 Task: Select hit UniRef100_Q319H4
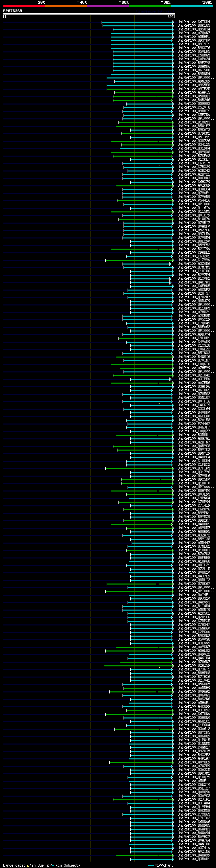click(194, 149)
